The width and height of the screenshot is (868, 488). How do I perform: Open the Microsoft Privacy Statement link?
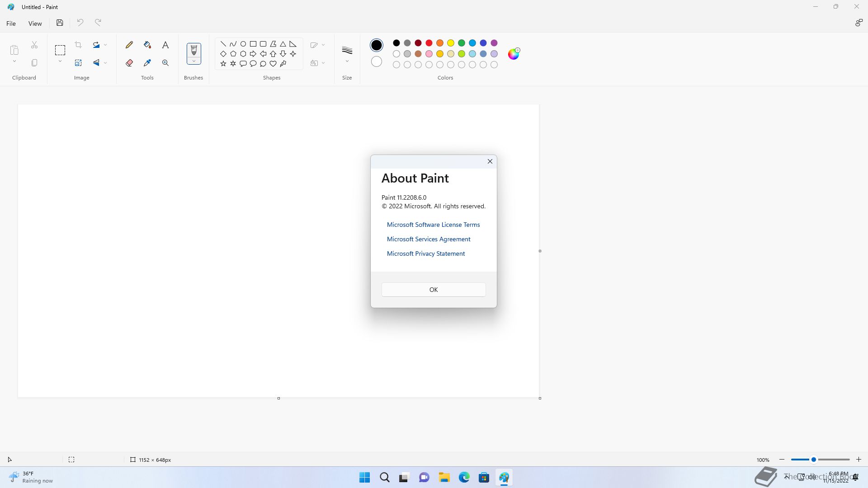click(425, 253)
